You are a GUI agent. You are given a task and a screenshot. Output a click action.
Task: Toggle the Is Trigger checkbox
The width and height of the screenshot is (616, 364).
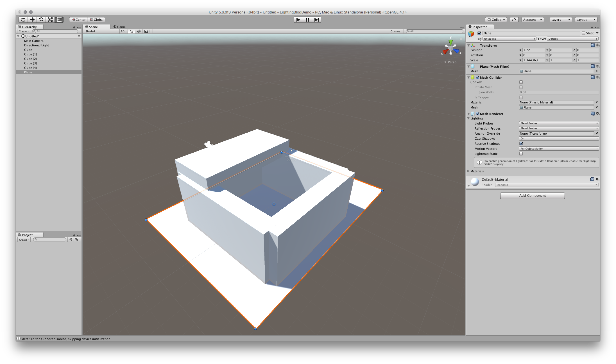(x=520, y=97)
